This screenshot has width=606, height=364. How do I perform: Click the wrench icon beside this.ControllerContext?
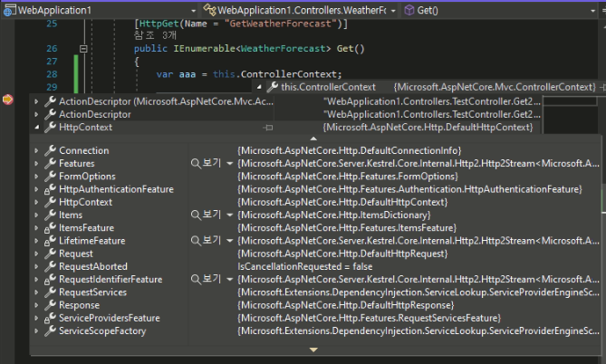(x=273, y=87)
